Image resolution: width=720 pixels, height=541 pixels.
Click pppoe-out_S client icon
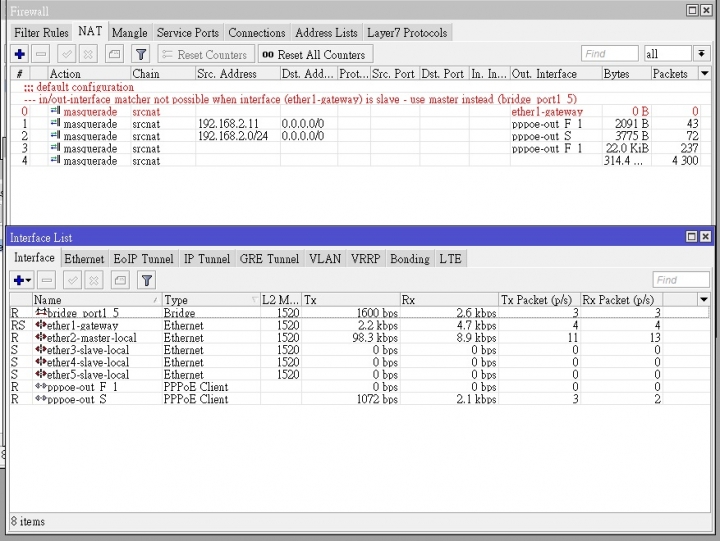point(41,399)
